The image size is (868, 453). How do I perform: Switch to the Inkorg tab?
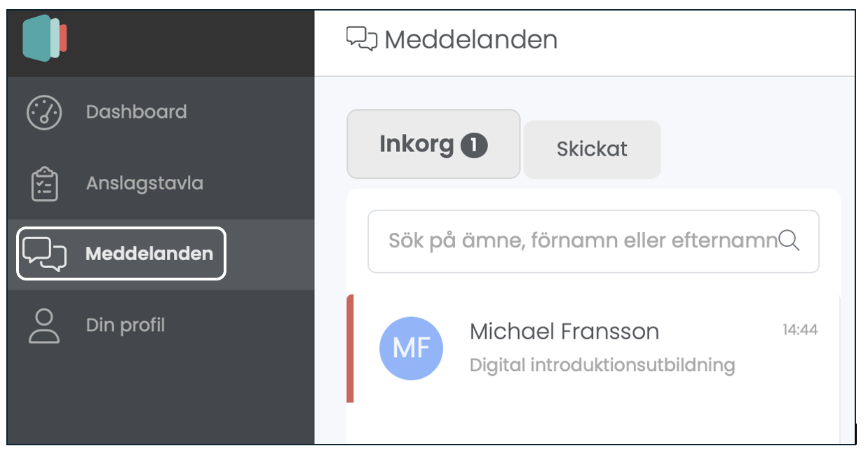(433, 144)
